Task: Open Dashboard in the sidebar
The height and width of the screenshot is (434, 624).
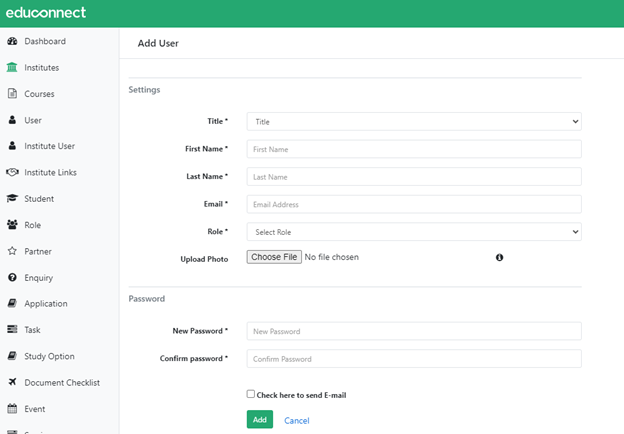Action: (45, 41)
